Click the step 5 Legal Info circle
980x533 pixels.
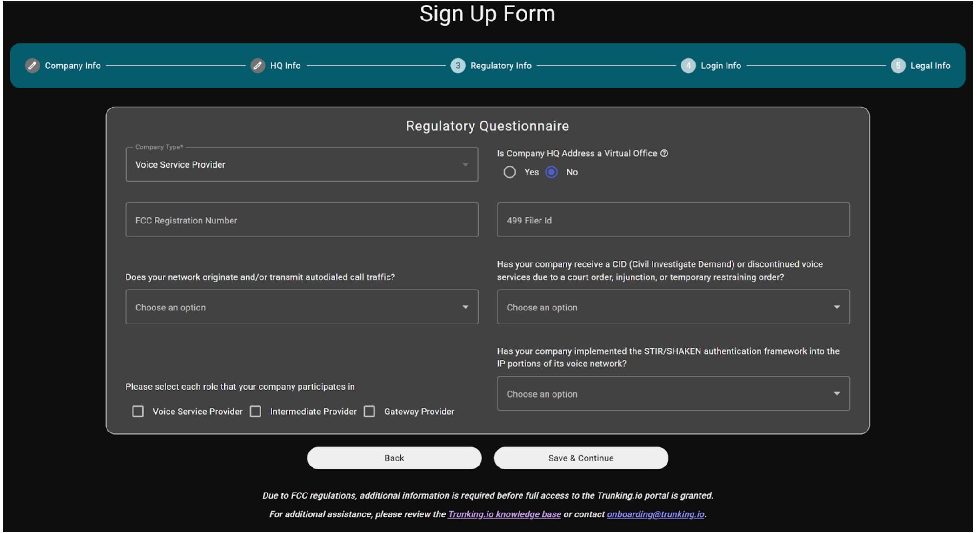(898, 66)
